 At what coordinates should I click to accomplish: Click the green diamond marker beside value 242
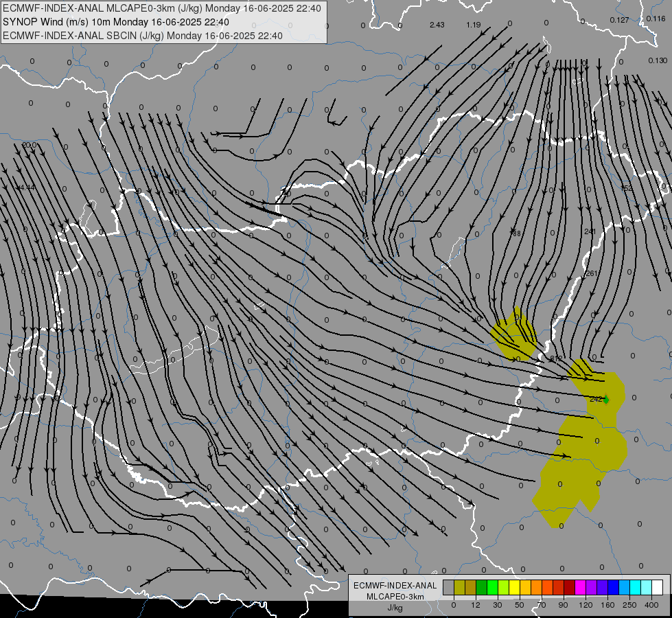[606, 400]
